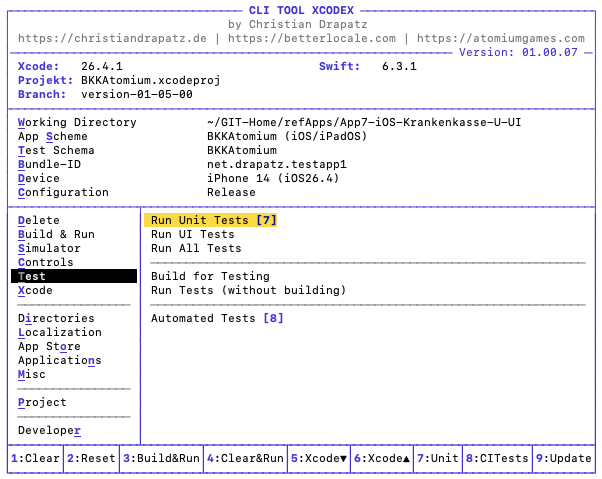Open the Project menu entry
Viewport: 602px width, 479px height.
(x=42, y=402)
